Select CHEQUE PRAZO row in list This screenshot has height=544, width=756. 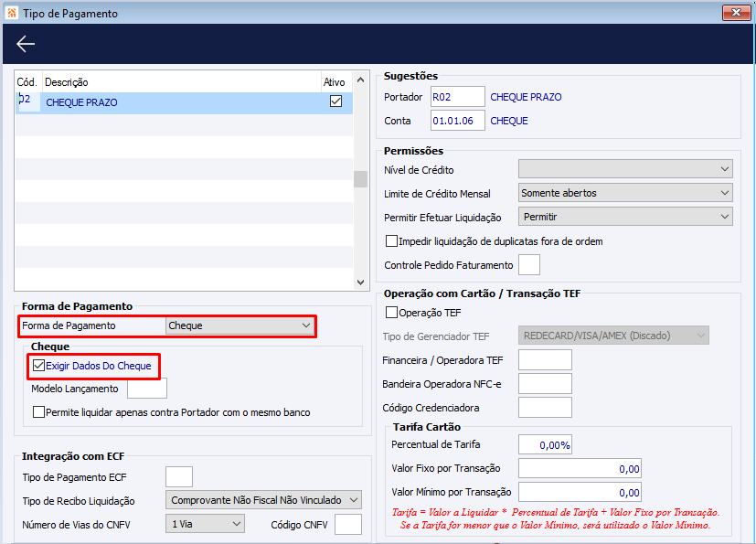pyautogui.click(x=184, y=102)
